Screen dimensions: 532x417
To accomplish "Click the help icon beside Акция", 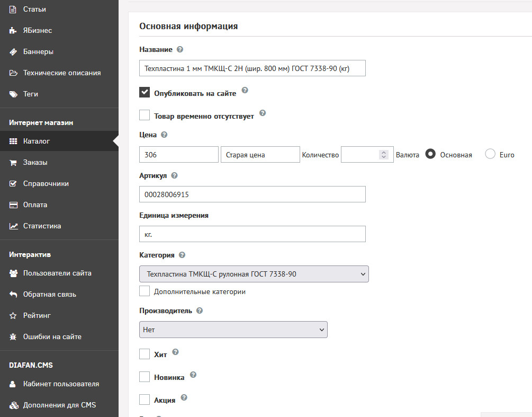I will [x=184, y=397].
